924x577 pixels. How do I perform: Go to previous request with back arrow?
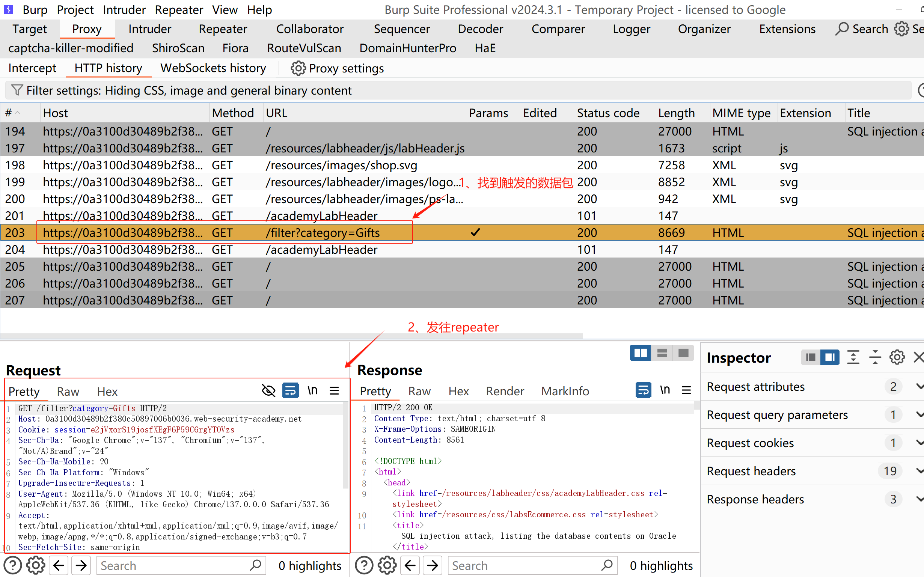pyautogui.click(x=59, y=565)
